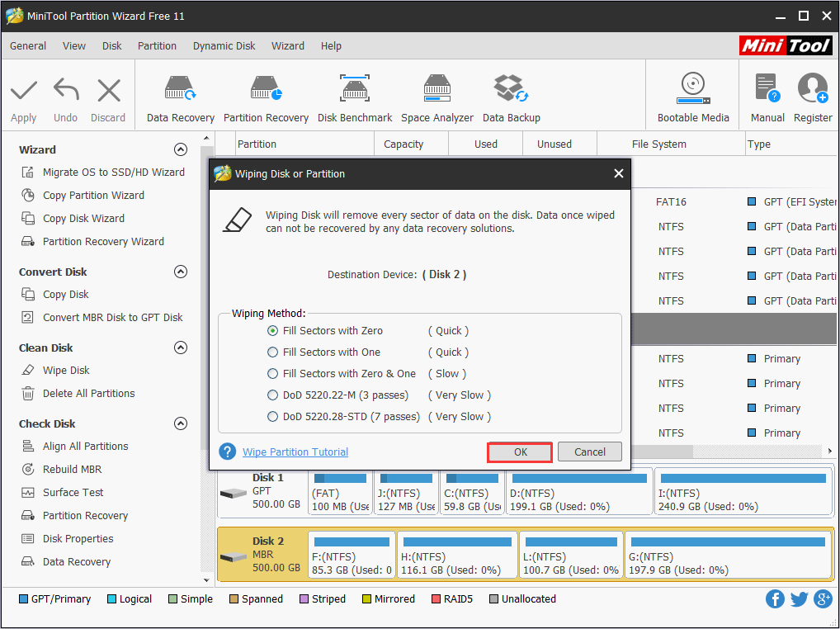Select Align All Partitions
Screen dimensions: 840x629
[x=74, y=446]
